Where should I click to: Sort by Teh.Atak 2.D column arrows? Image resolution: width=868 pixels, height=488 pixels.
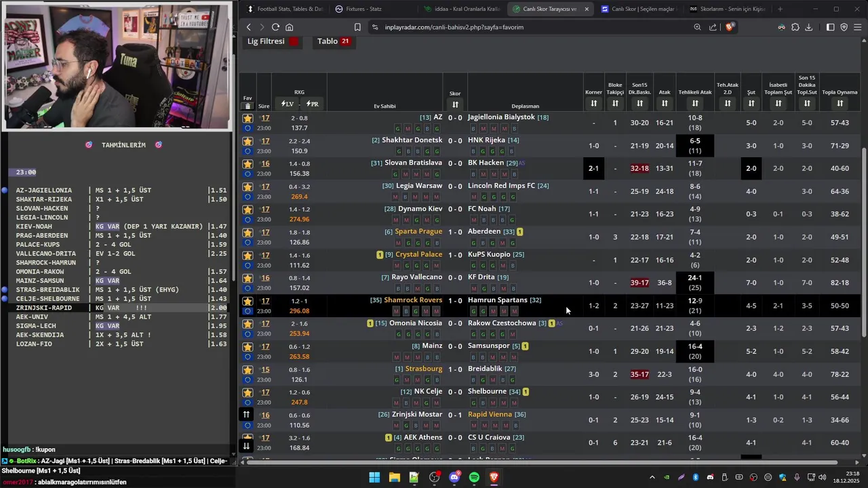pyautogui.click(x=728, y=103)
